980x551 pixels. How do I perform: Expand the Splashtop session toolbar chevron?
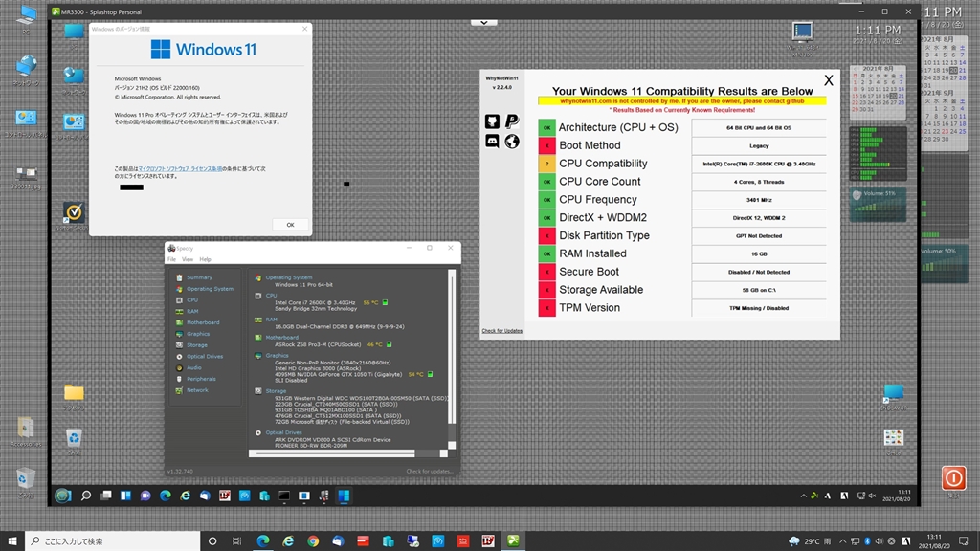tap(483, 23)
